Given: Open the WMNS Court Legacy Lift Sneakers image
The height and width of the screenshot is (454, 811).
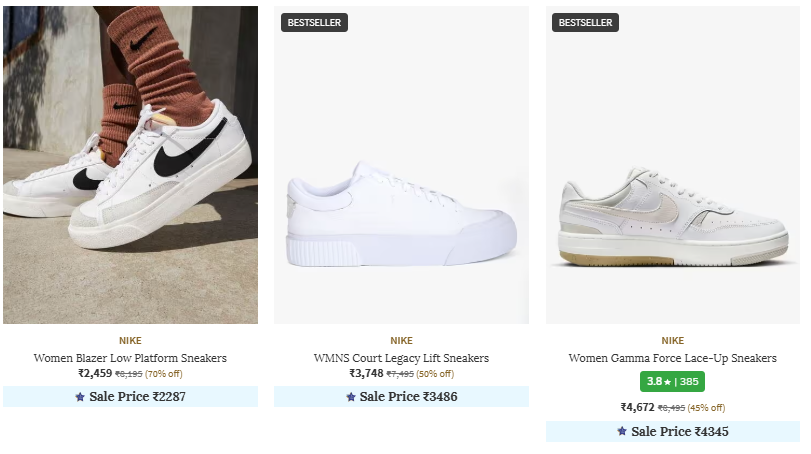Looking at the screenshot, I should (x=401, y=165).
